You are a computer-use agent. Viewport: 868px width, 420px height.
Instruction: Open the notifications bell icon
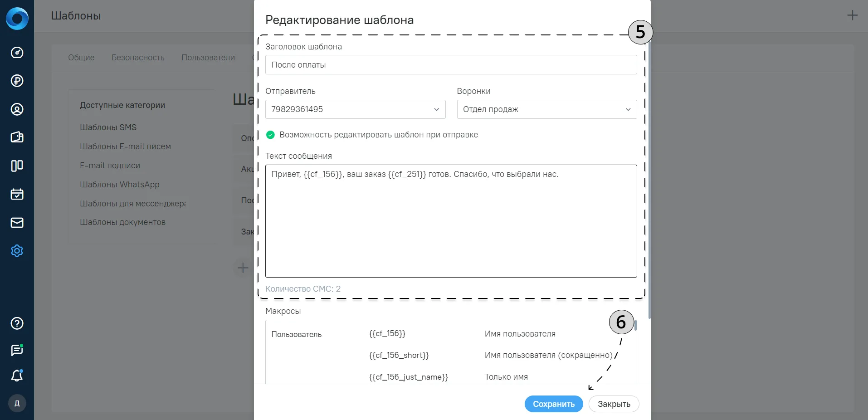(x=17, y=376)
